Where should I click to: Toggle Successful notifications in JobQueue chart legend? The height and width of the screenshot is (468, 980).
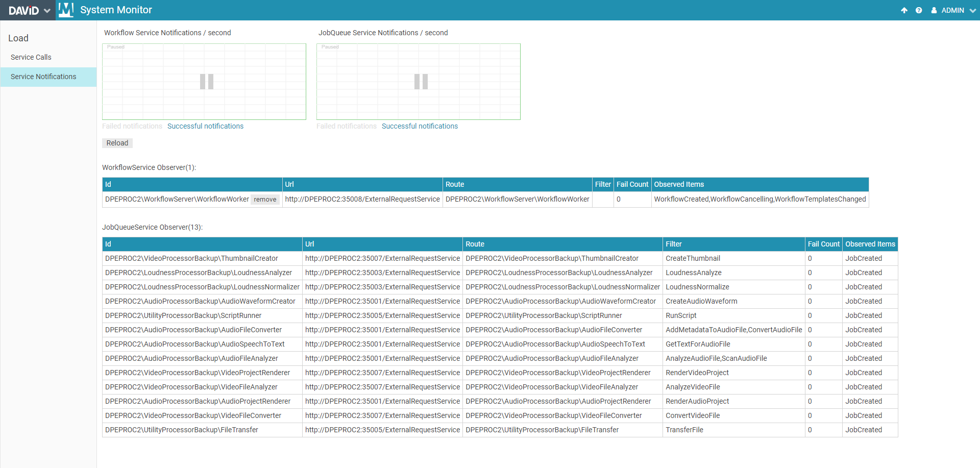point(420,126)
